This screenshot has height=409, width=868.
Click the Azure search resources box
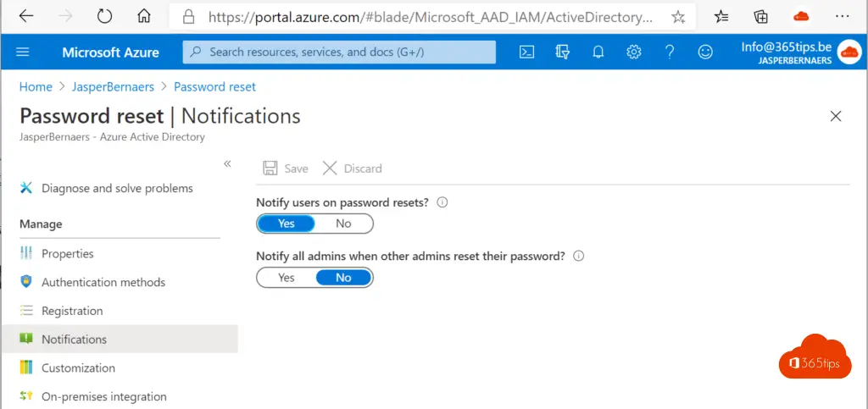[339, 52]
